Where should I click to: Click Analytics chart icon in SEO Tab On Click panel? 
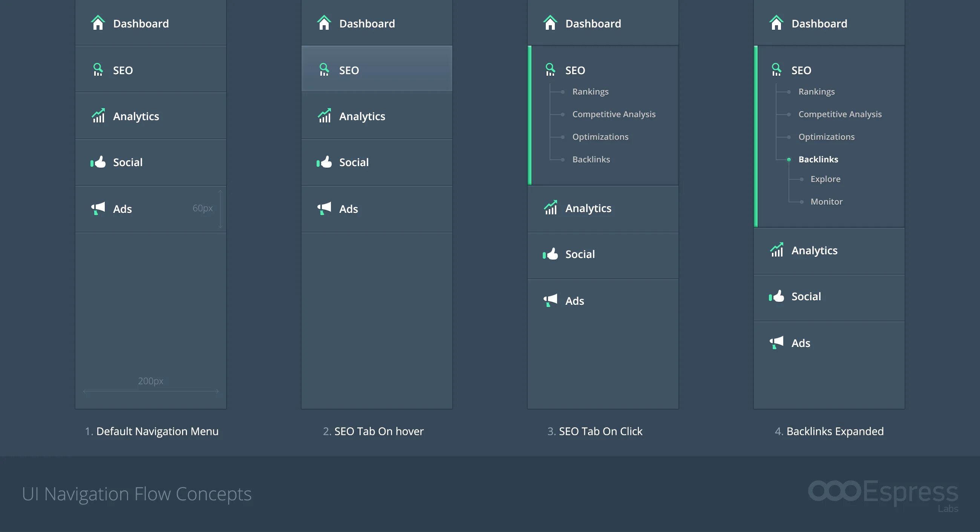coord(550,208)
